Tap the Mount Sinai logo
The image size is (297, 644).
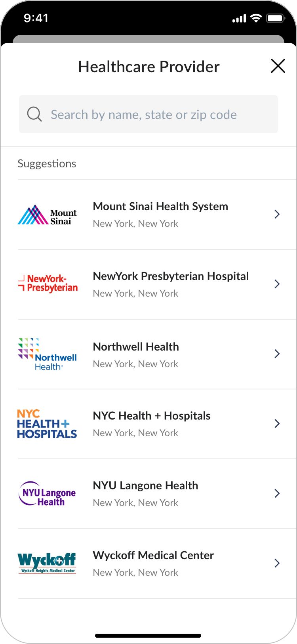tap(47, 215)
